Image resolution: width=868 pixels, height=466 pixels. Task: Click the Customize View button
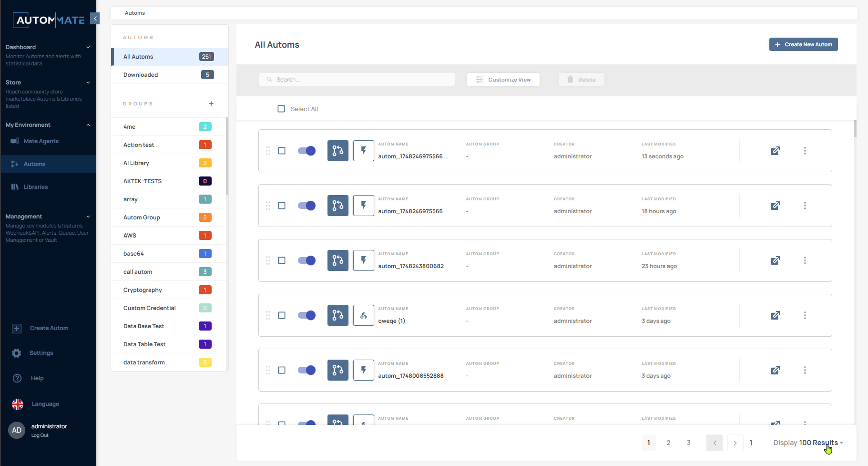point(503,80)
